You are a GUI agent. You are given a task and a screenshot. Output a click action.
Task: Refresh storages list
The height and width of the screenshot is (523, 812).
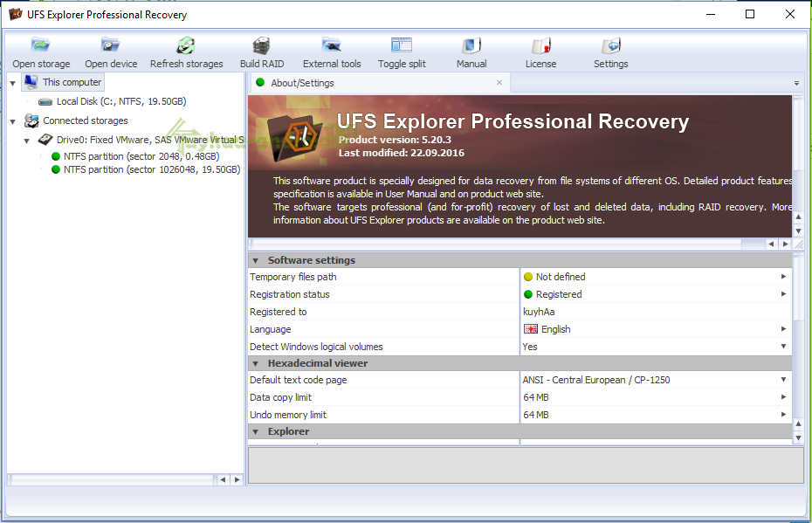pos(187,52)
